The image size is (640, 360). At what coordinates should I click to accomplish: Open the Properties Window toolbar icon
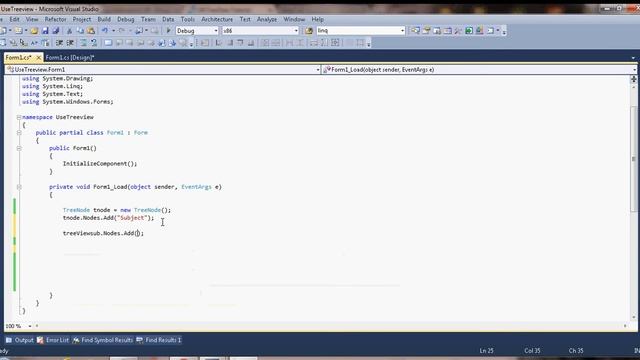426,31
